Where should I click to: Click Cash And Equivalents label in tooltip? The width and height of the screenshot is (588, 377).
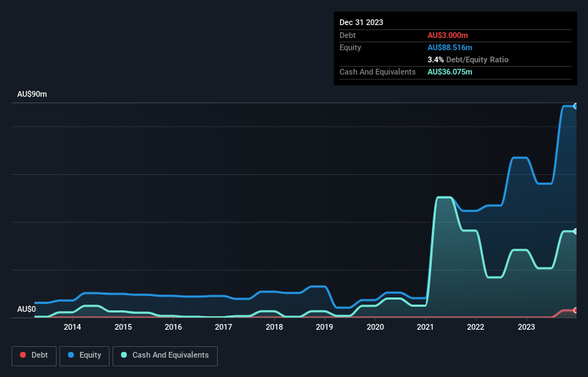(377, 72)
